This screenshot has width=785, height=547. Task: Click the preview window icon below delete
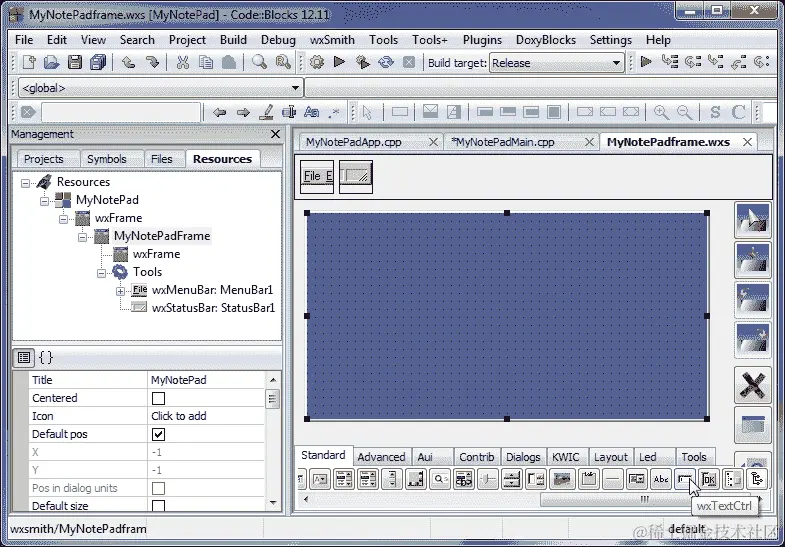click(752, 425)
